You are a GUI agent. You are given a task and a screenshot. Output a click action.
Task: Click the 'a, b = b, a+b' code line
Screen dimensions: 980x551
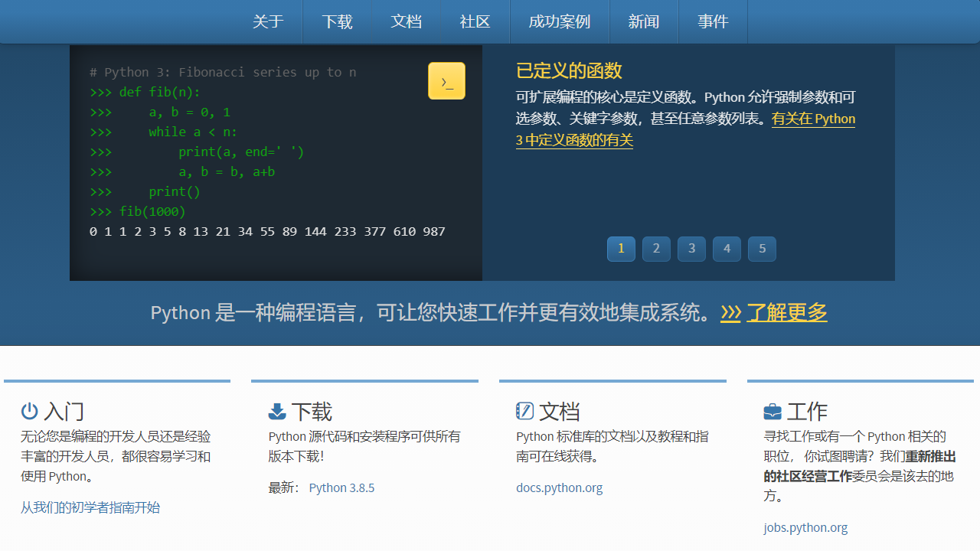point(182,171)
